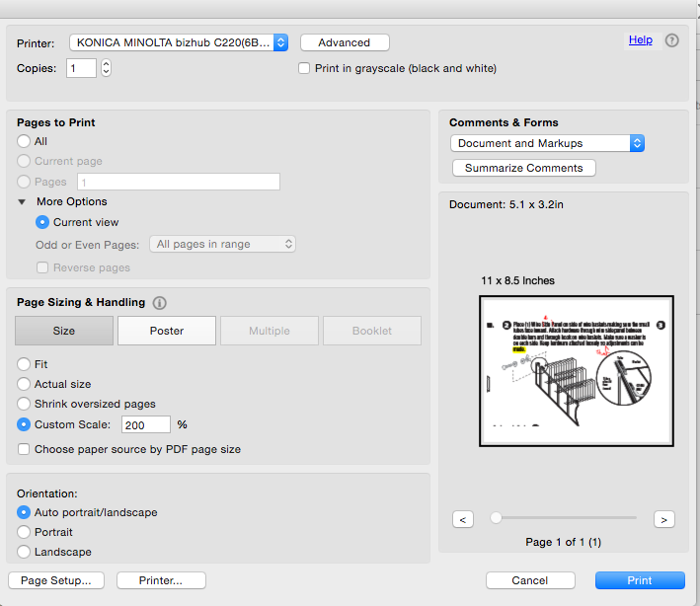Choose the Fit sizing option
The width and height of the screenshot is (700, 606).
point(24,364)
